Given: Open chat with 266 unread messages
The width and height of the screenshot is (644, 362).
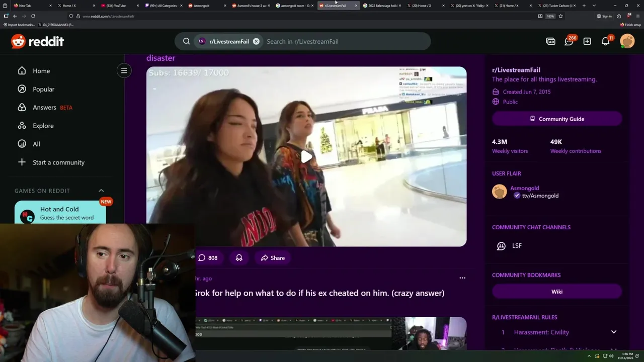Looking at the screenshot, I should [x=569, y=41].
